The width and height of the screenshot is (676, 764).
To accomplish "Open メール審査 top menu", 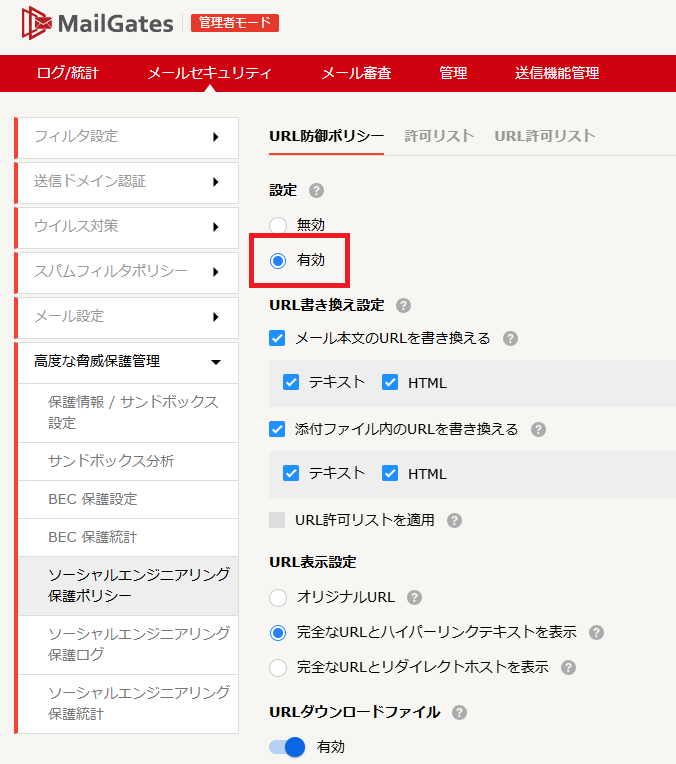I will 356,73.
